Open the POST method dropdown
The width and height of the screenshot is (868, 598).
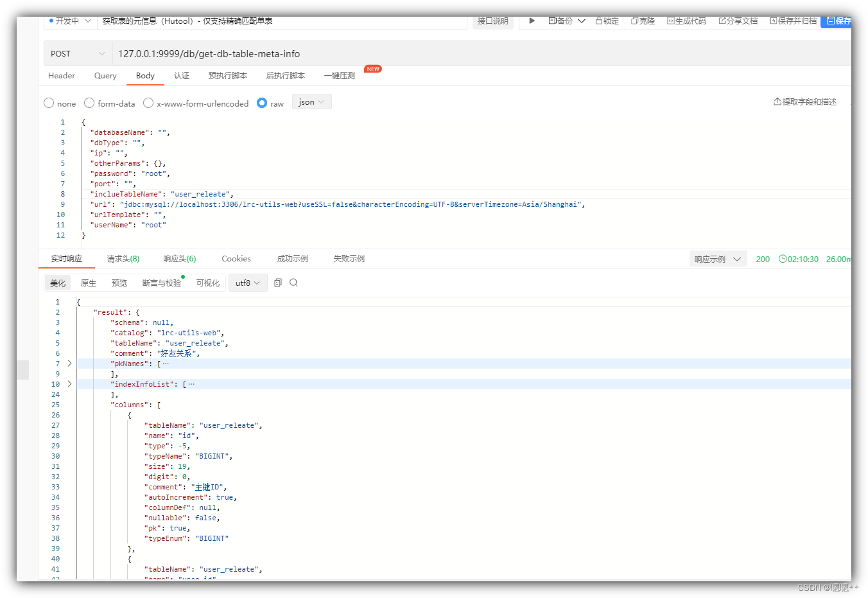[x=78, y=54]
